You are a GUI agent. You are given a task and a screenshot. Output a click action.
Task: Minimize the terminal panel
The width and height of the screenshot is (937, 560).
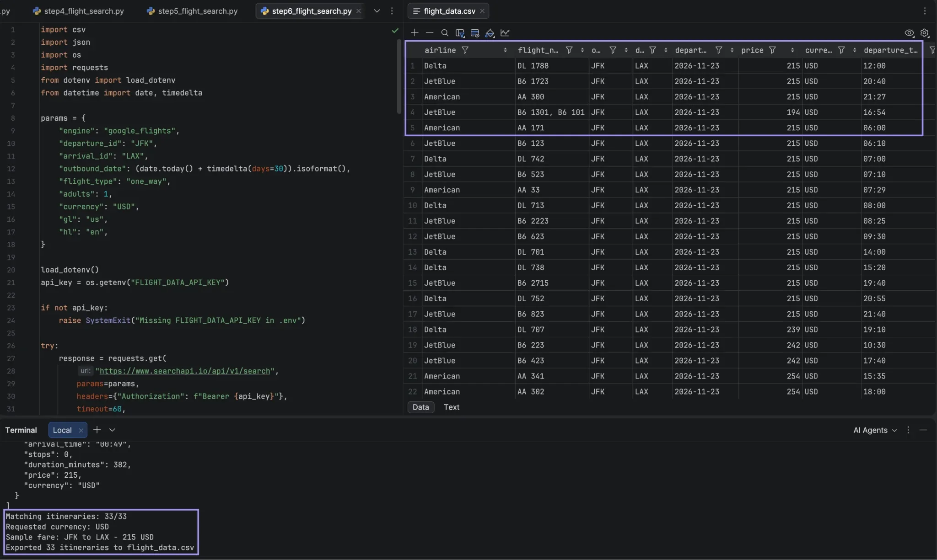click(x=923, y=430)
